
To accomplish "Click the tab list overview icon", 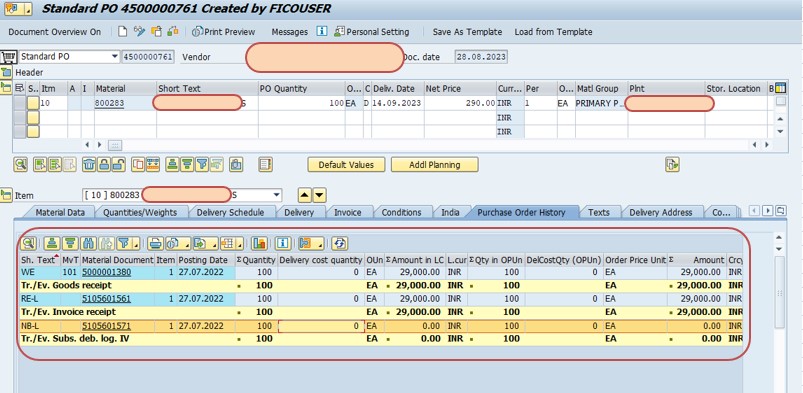I will point(780,211).
